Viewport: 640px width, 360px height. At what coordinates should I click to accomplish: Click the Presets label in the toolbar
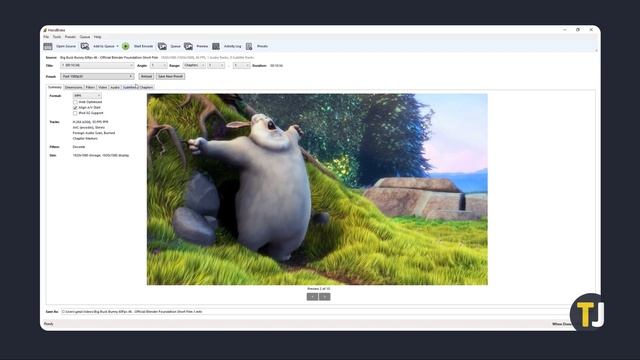(262, 47)
